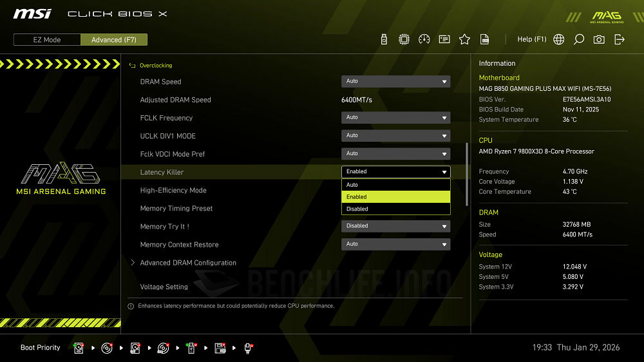Select the third boot device, the USB hard disk
The height and width of the screenshot is (362, 644).
[x=135, y=348]
